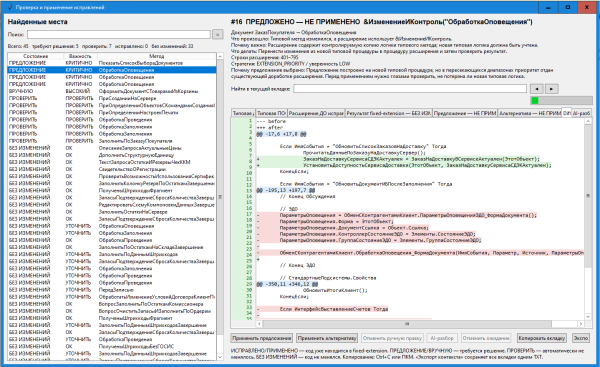Select row ТекстЗапросаОстаткиИРезервыЧекККМ
600x367 pixels.
pos(112,162)
